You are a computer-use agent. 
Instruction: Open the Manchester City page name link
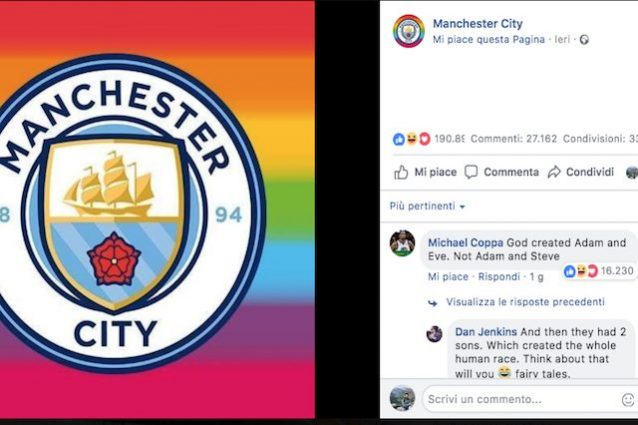(477, 24)
